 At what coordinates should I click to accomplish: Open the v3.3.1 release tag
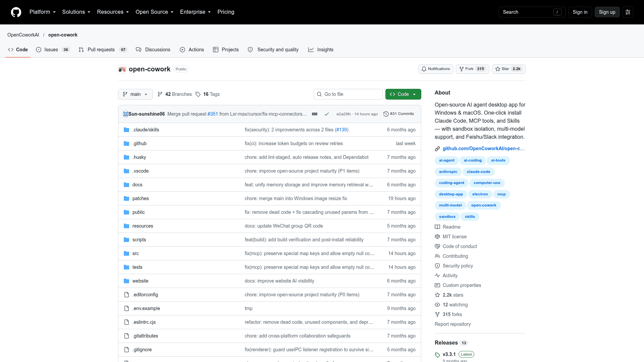tap(449, 354)
